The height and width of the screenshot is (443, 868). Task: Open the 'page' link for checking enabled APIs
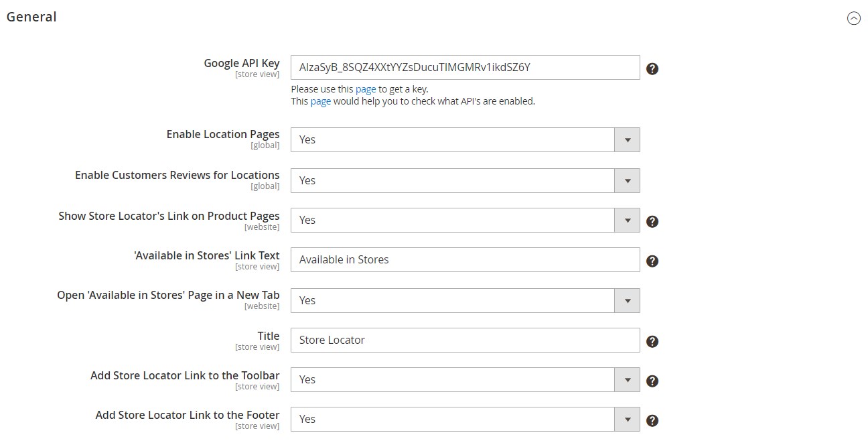pyautogui.click(x=320, y=101)
